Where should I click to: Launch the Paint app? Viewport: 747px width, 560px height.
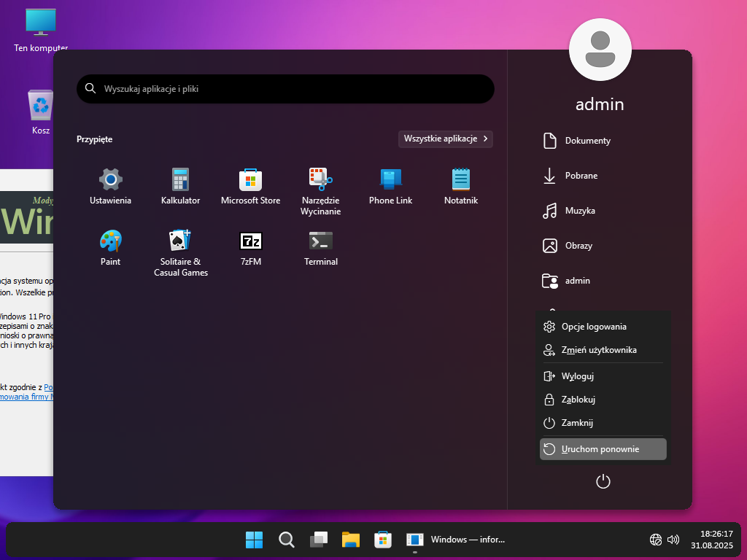coord(110,247)
